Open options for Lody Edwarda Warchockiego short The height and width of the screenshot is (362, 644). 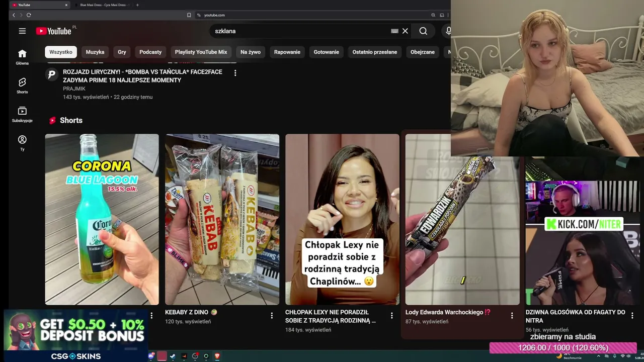[x=512, y=316]
